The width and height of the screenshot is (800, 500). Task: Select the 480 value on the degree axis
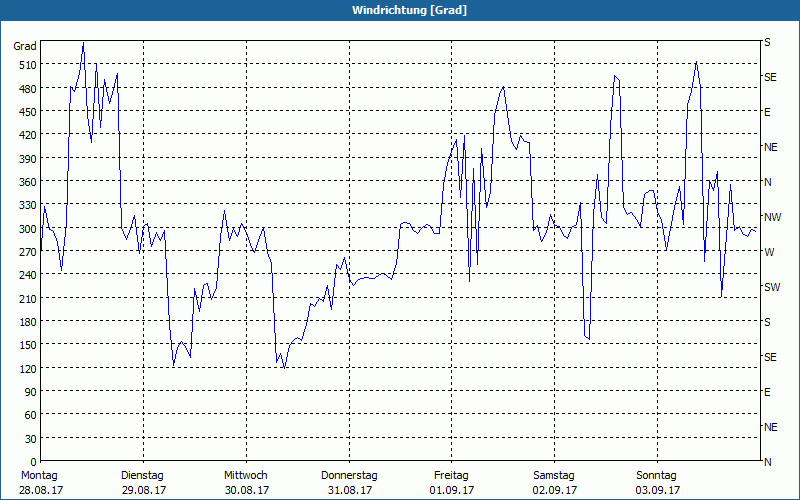(28, 88)
